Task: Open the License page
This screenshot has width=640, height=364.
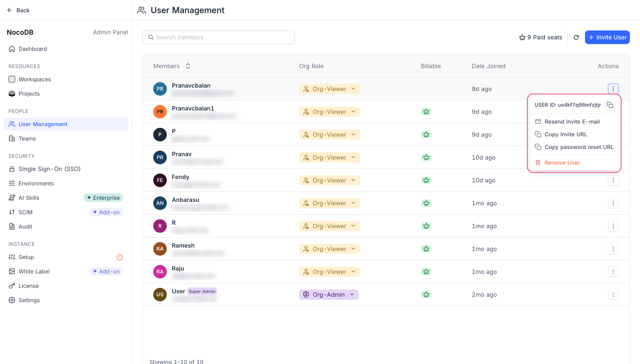Action: pyautogui.click(x=66, y=286)
